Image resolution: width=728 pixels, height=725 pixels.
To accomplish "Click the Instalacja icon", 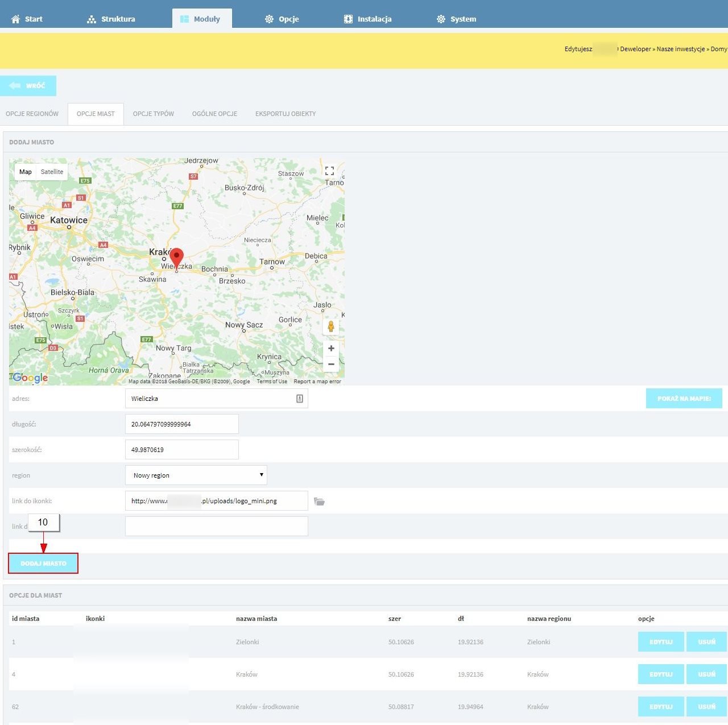I will [348, 19].
